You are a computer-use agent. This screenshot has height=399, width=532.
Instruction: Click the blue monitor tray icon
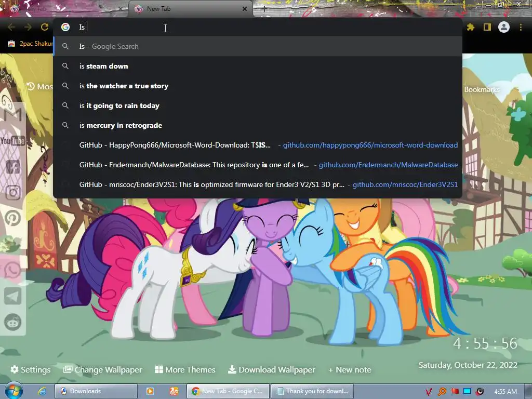pos(467,391)
